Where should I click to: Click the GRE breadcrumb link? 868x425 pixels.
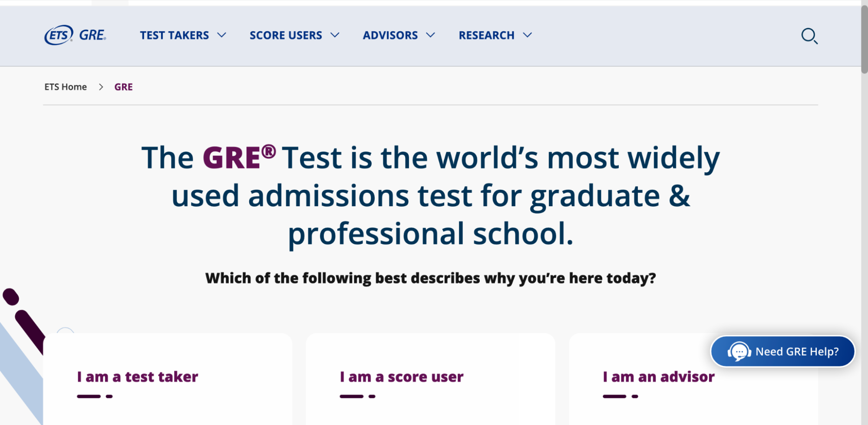[123, 87]
